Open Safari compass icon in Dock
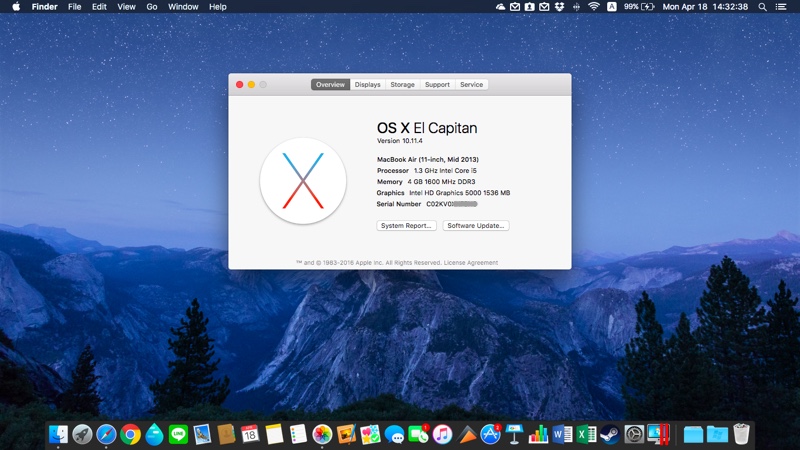 [x=106, y=435]
